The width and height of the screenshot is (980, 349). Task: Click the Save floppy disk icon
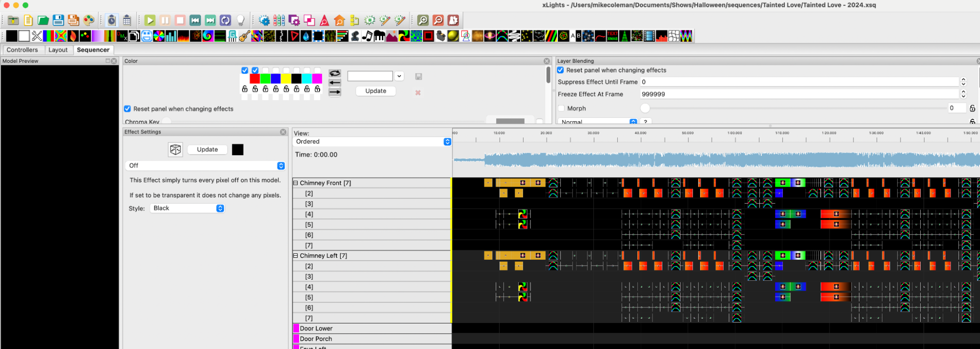click(58, 20)
